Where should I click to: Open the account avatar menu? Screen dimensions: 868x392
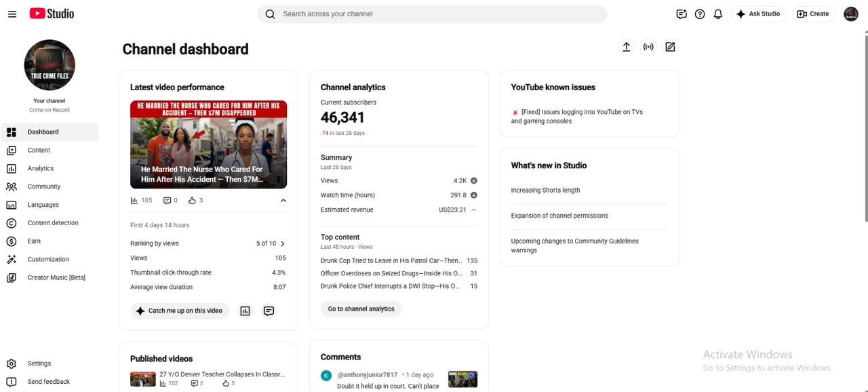coord(851,14)
